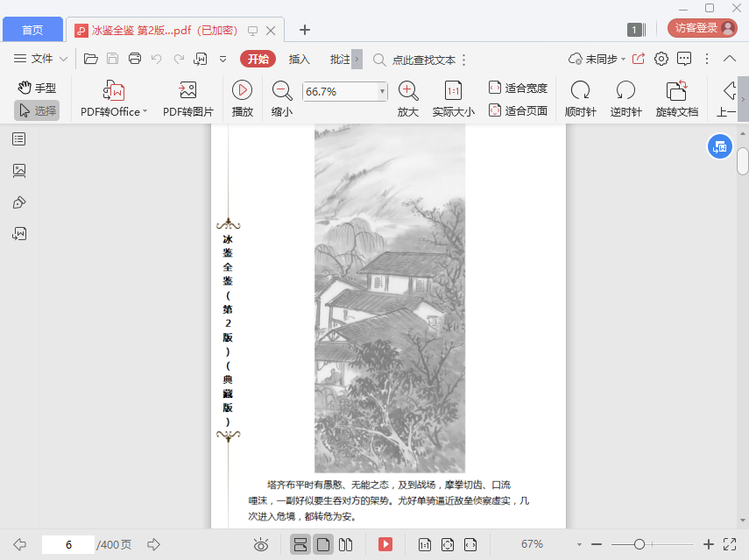Open the convert sidebar panel icon
This screenshot has height=560, width=749.
pos(19,234)
